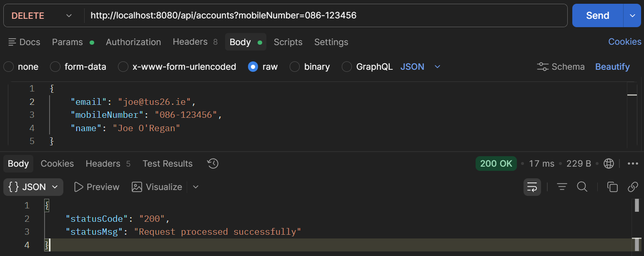Switch to the Authorization tab
The height and width of the screenshot is (256, 644).
133,42
